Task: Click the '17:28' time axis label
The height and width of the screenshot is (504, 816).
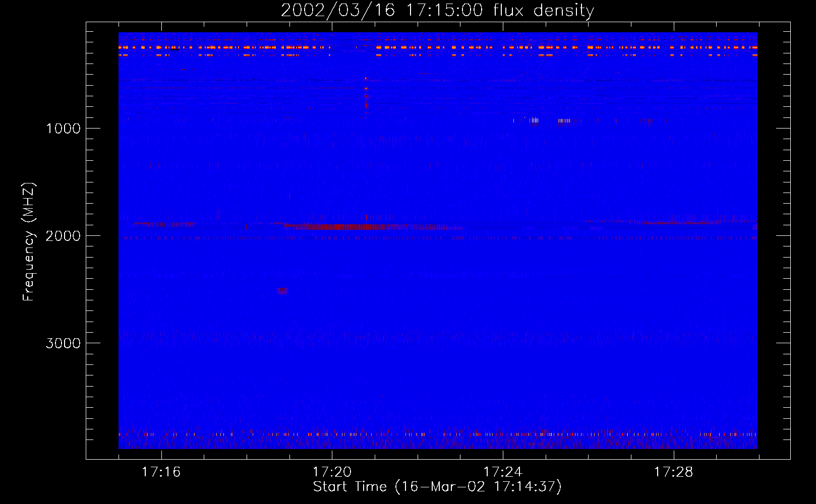Action: click(x=674, y=472)
